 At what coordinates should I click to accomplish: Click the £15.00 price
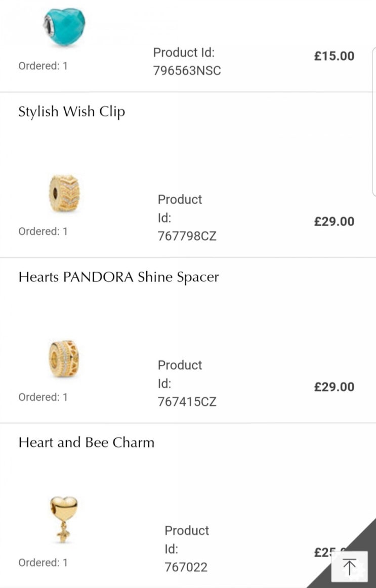[334, 56]
